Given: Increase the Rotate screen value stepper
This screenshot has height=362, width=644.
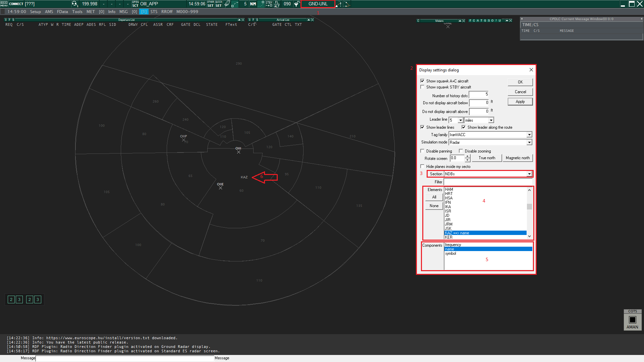Looking at the screenshot, I should (x=468, y=156).
